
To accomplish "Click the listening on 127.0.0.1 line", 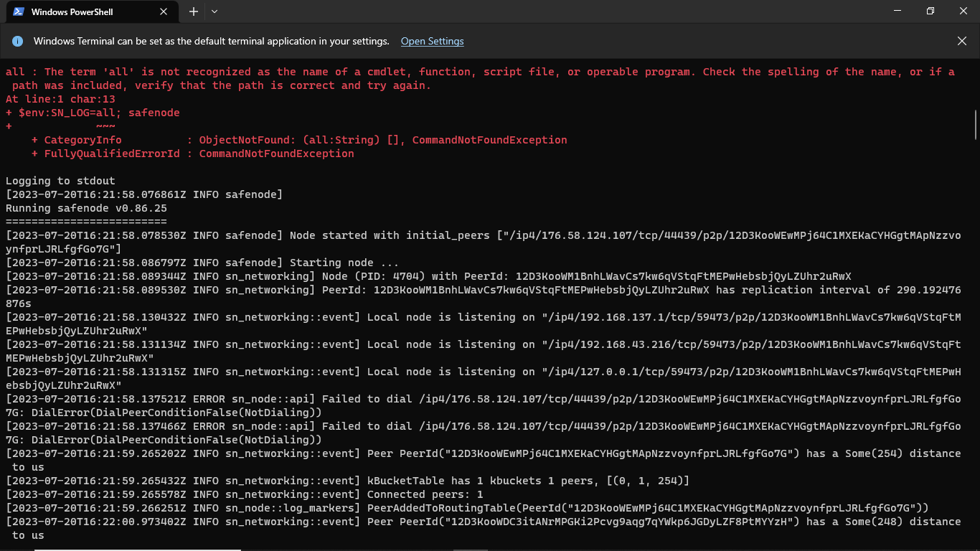I will tap(483, 378).
